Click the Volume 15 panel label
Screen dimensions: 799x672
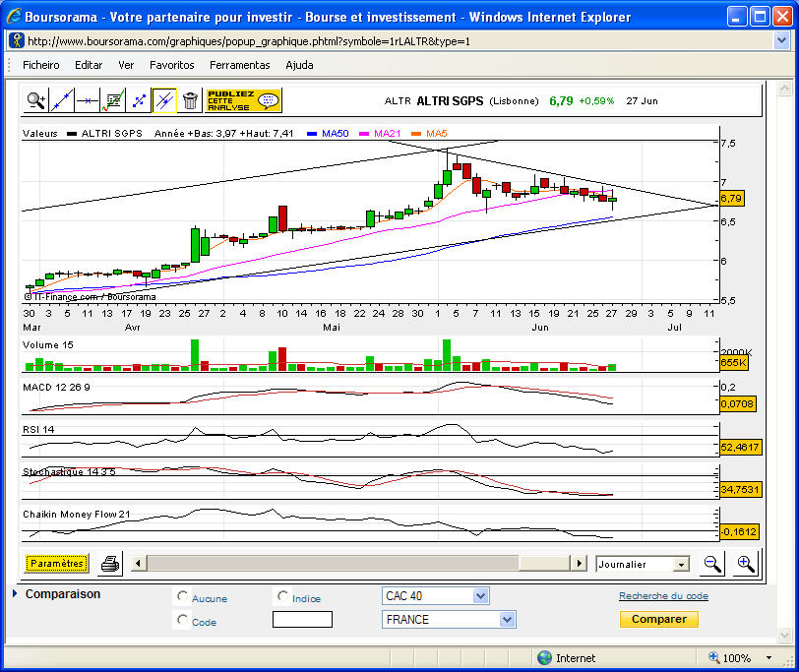click(48, 345)
